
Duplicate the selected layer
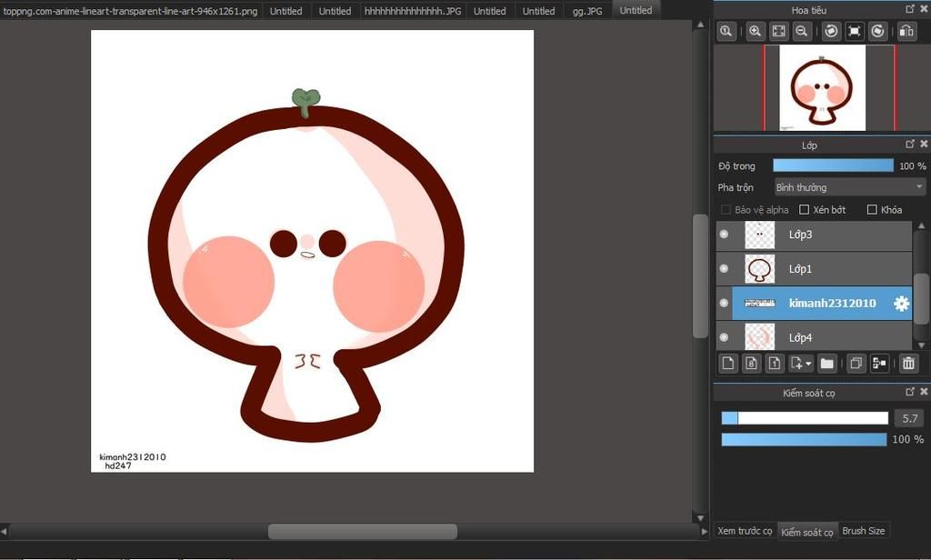pyautogui.click(x=856, y=363)
